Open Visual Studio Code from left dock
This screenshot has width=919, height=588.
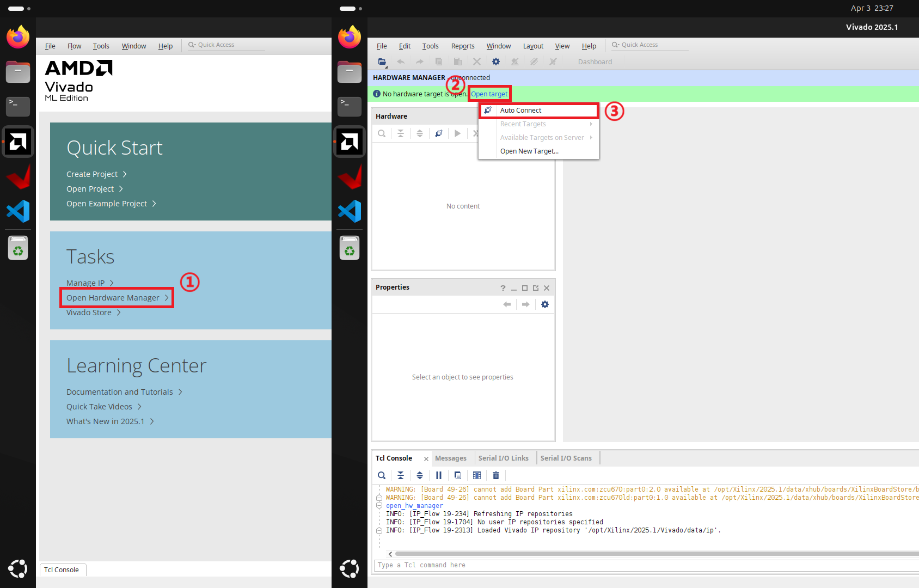(x=18, y=211)
